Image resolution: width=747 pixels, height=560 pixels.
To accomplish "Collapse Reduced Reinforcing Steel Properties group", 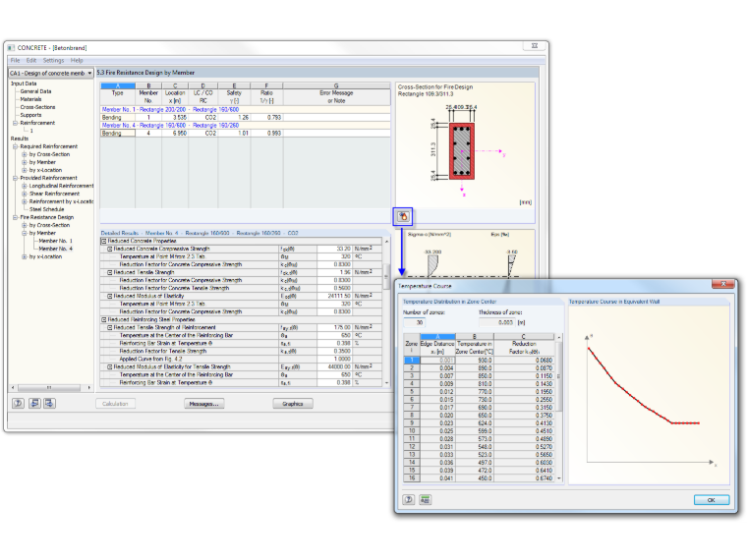I will [x=104, y=319].
